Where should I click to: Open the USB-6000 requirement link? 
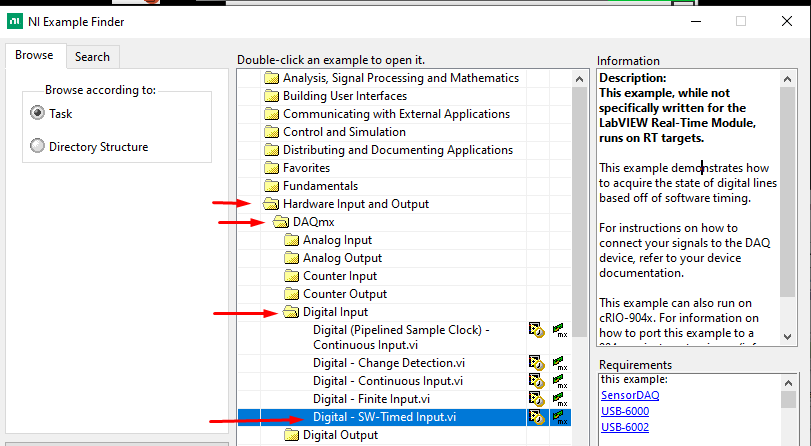[x=624, y=411]
